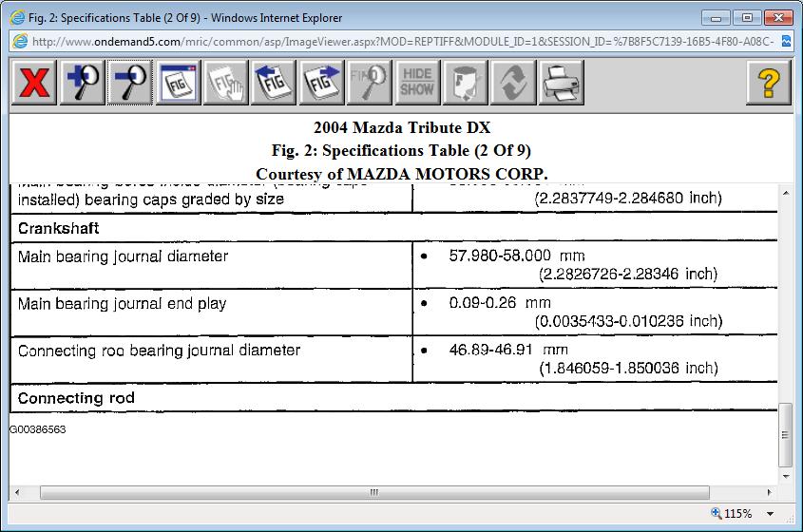
Task: Go to next figure with right arrow
Action: [x=321, y=83]
